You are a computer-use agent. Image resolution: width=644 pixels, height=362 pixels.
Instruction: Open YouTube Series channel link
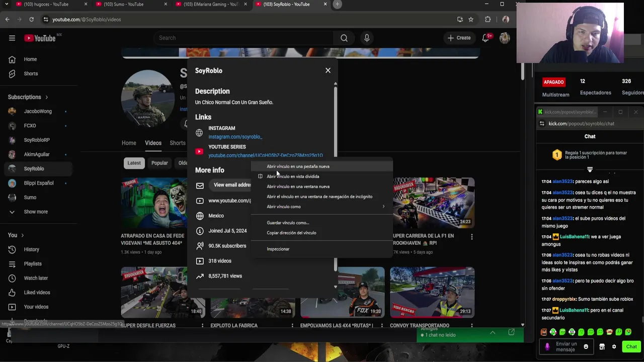click(x=265, y=155)
